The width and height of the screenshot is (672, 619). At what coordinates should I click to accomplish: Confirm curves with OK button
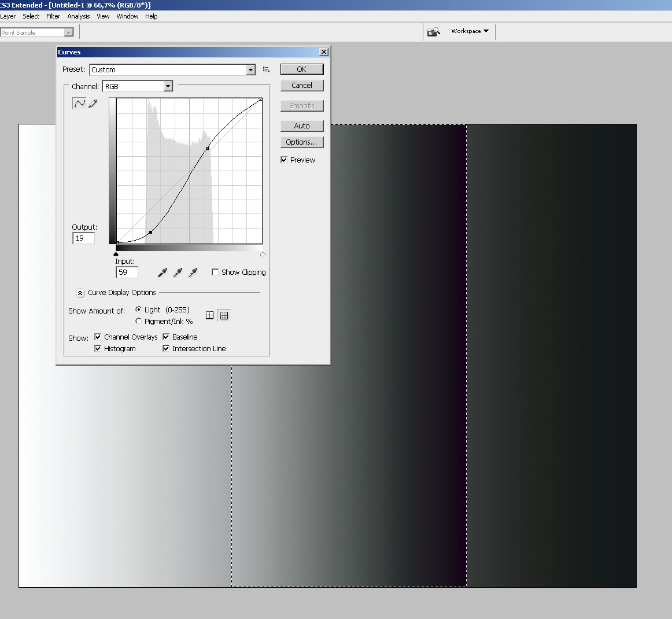point(302,69)
